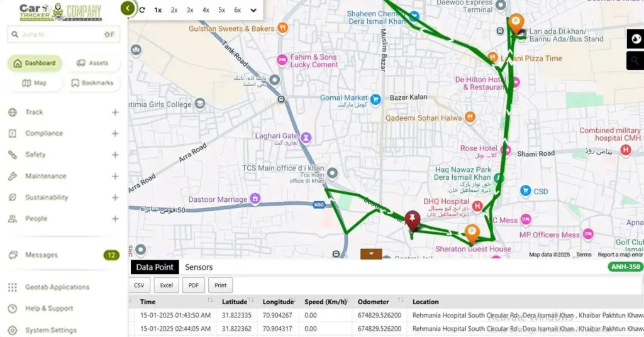Screen dimensions: 644x337
Task: Click the People icon in sidebar
Action: (13, 219)
